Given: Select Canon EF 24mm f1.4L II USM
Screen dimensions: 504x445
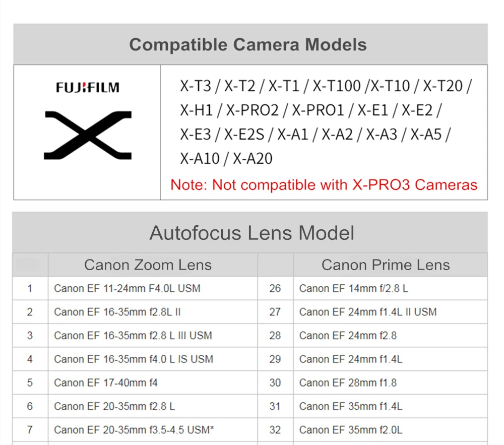Looking at the screenshot, I should pos(368,312).
